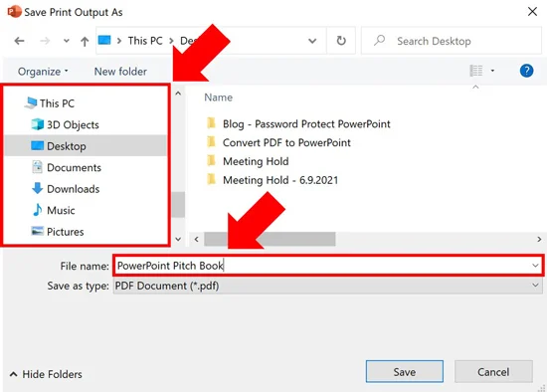Click the file list scroll left arrow
Screen dimensions: 547x392
tap(196, 239)
